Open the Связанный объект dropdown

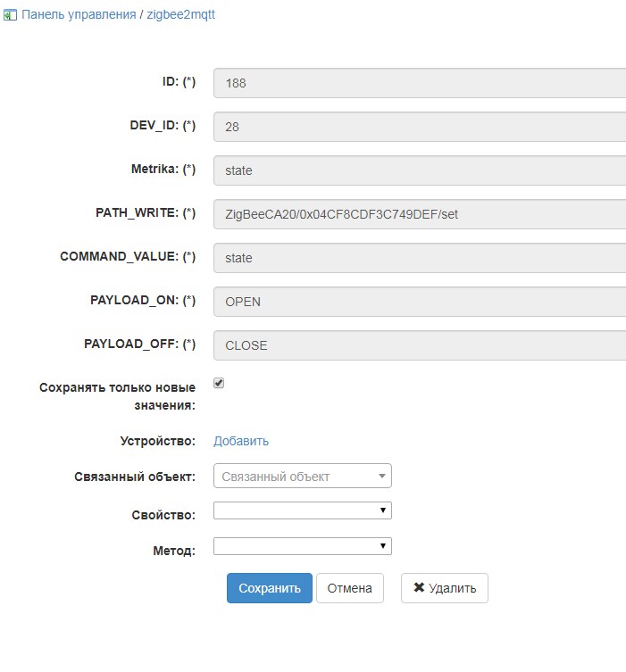302,477
